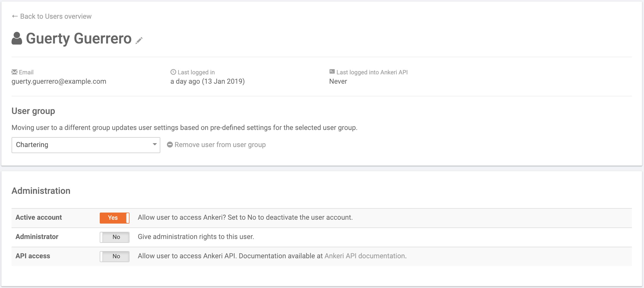Click the email envelope icon
The height and width of the screenshot is (288, 644).
click(x=14, y=72)
